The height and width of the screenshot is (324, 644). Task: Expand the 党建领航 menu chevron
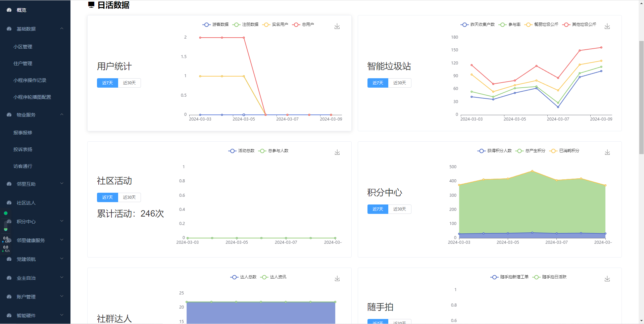coord(62,259)
